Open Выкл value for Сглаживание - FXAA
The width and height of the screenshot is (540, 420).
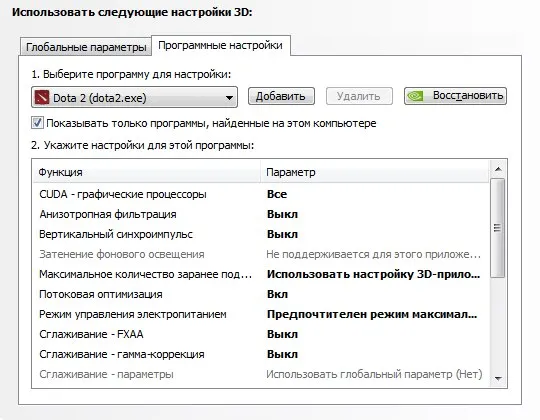pyautogui.click(x=282, y=334)
